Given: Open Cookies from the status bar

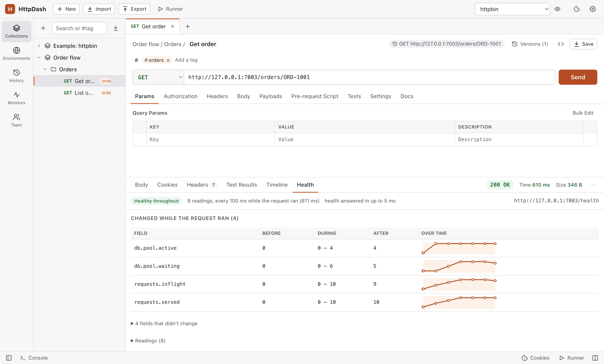Looking at the screenshot, I should coord(535,358).
